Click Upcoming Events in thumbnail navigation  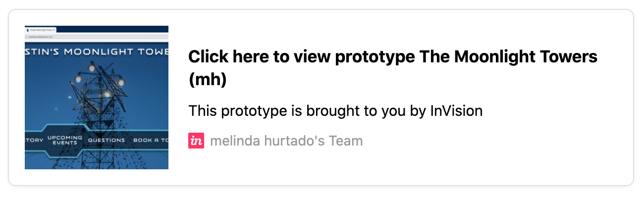coord(65,140)
